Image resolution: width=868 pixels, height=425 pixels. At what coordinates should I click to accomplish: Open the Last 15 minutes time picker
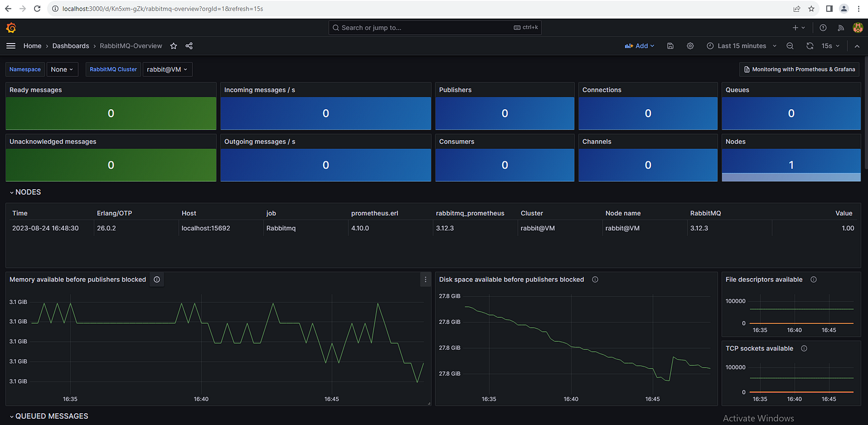(x=742, y=46)
